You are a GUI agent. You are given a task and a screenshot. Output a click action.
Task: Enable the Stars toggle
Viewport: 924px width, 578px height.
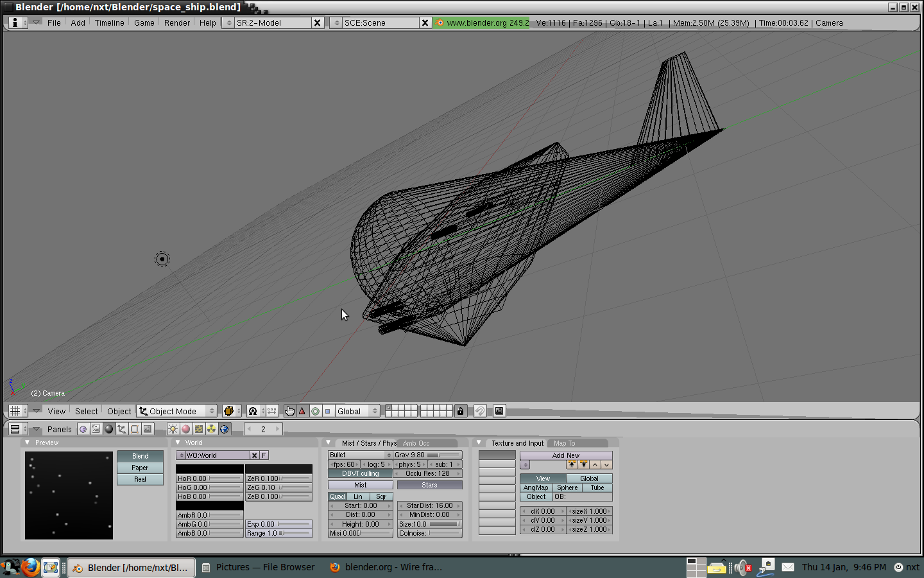pyautogui.click(x=429, y=485)
